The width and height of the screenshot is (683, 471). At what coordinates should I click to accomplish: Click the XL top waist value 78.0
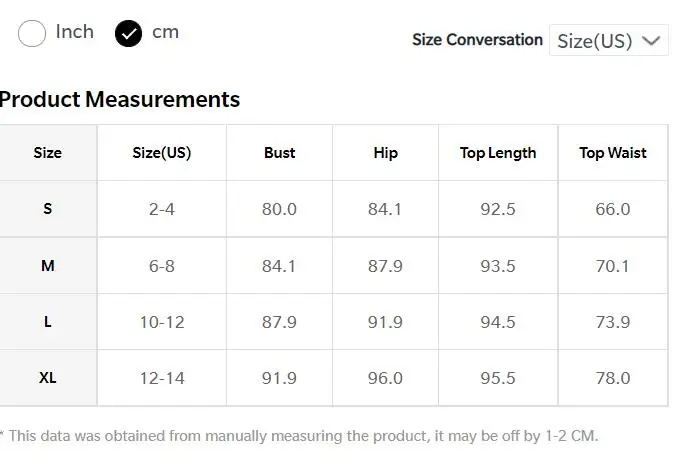(x=612, y=378)
